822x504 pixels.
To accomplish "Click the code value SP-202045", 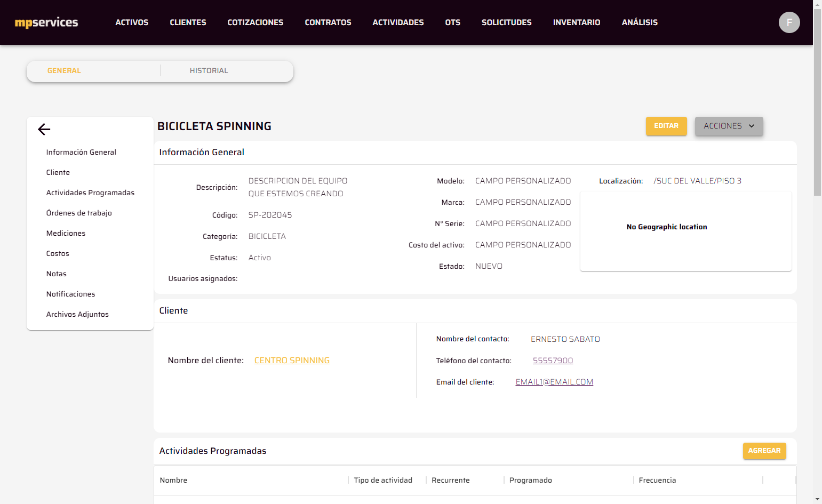I will [270, 215].
